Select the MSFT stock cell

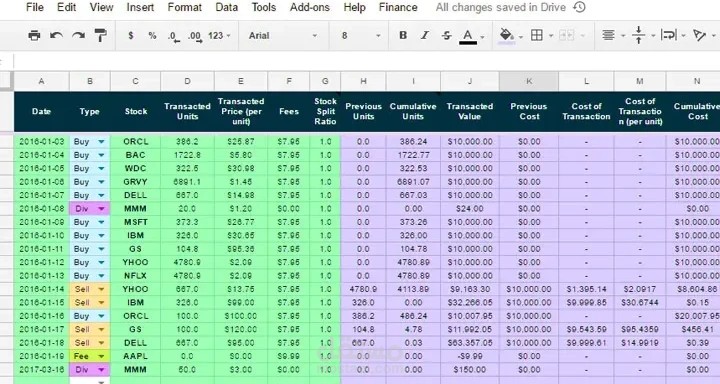pos(135,222)
